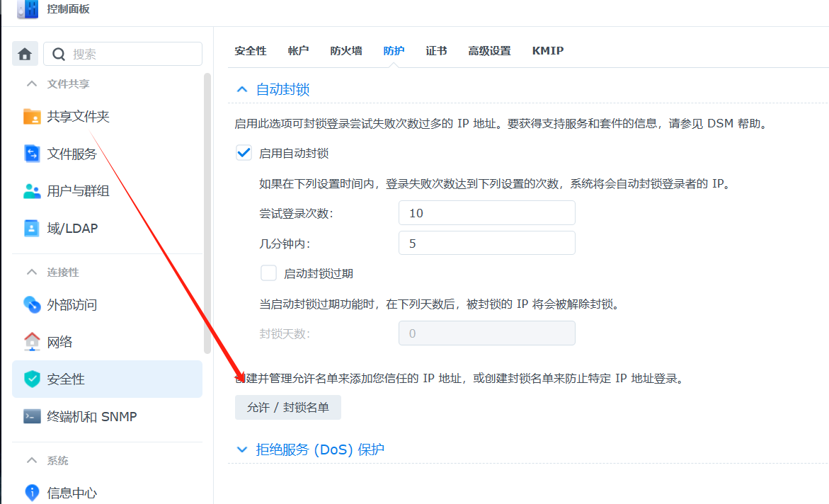Collapse the 文件共享 sidebar group
The image size is (829, 504).
coord(31,84)
